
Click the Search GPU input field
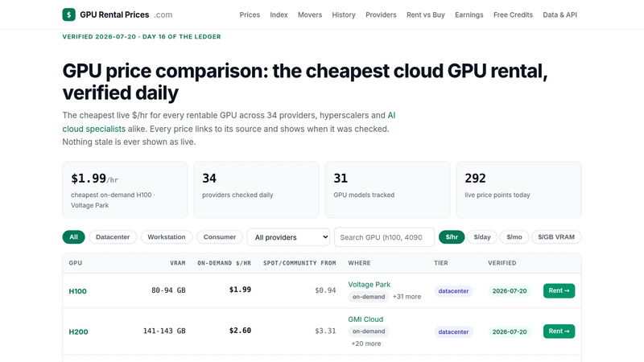tap(384, 237)
